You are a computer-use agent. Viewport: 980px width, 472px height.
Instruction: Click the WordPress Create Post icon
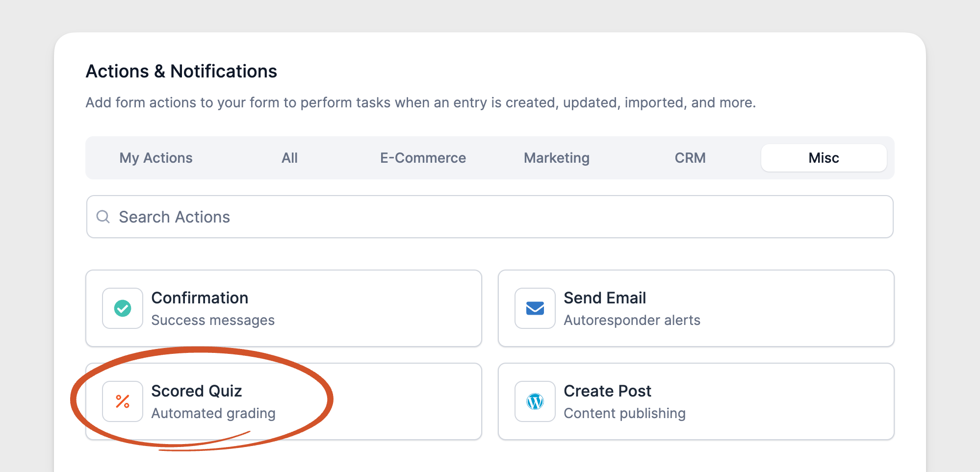click(535, 401)
